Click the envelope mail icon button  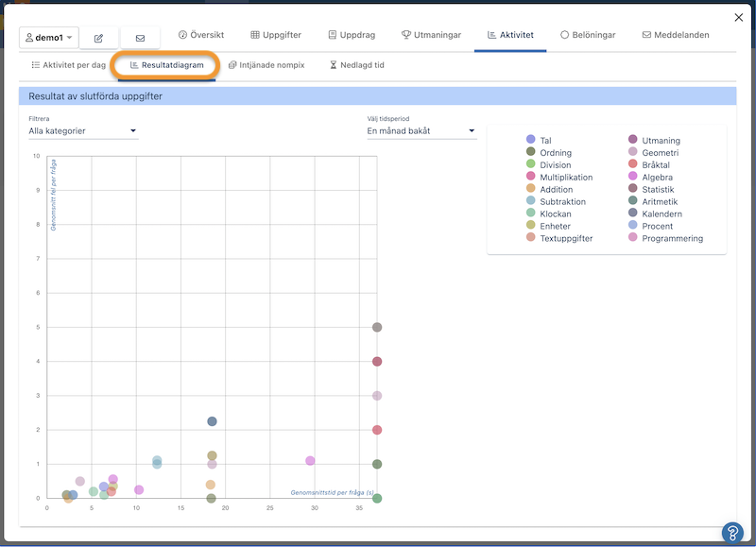pos(140,38)
